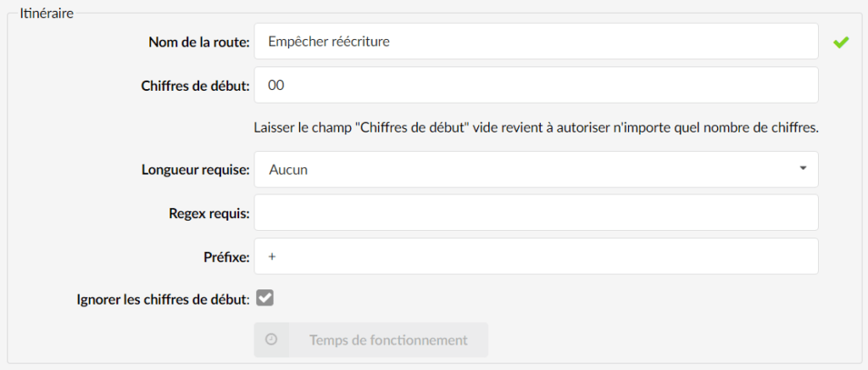
Task: Click the 'Chiffres de début:' label
Action: pyautogui.click(x=196, y=87)
